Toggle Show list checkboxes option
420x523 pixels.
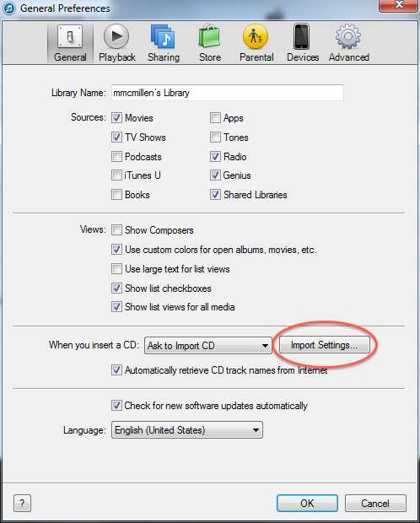coord(116,288)
